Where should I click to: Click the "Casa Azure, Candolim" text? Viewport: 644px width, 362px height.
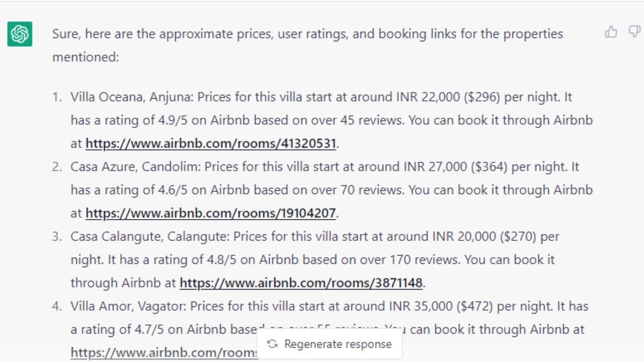click(136, 167)
